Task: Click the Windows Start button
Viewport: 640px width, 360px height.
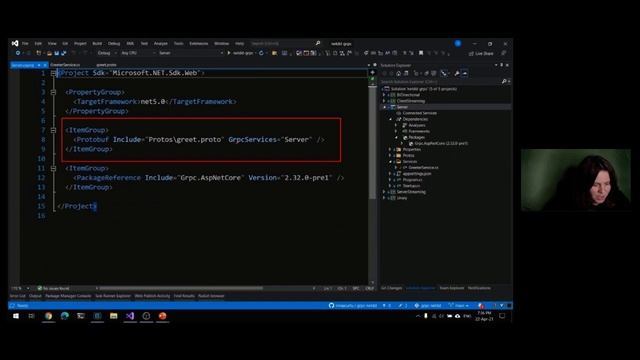Action: tap(16, 316)
